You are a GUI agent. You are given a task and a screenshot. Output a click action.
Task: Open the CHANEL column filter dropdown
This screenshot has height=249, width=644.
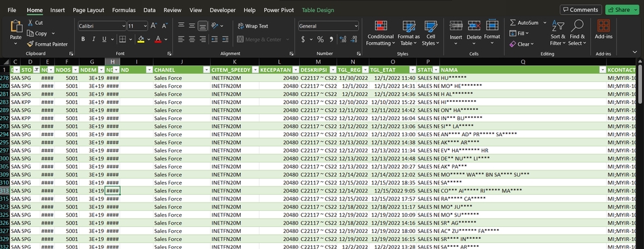(x=206, y=70)
